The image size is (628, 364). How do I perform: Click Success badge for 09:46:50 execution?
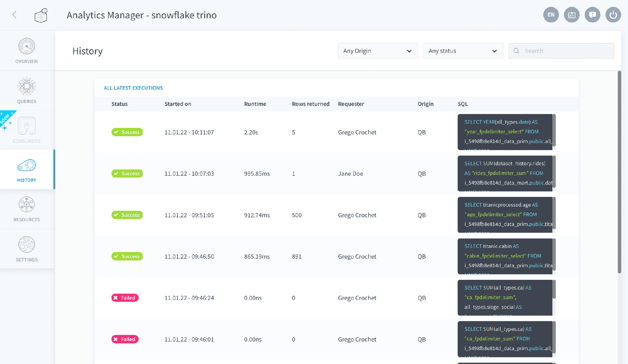[127, 256]
